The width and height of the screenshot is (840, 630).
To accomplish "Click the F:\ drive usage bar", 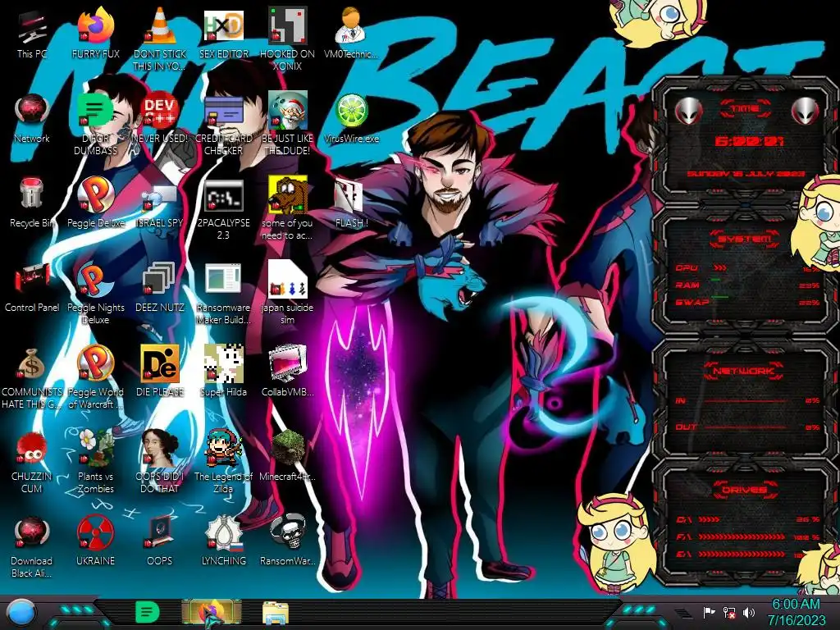I will point(742,536).
